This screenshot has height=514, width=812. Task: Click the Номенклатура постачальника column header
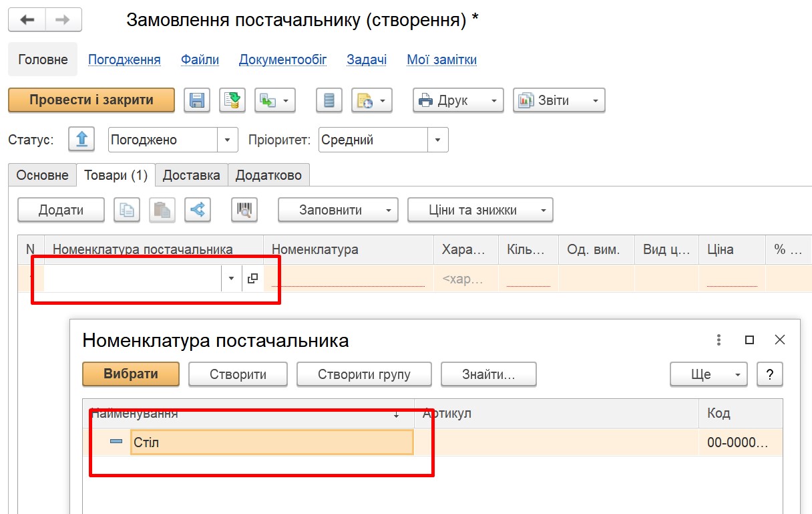tap(154, 249)
